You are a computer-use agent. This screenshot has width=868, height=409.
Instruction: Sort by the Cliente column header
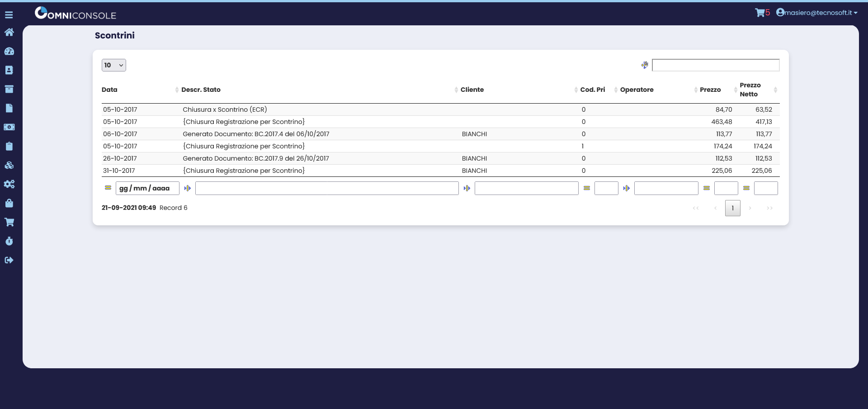[x=472, y=90]
